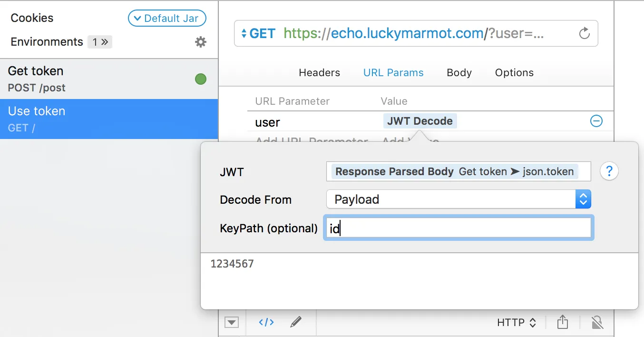
Task: Switch to the Headers tab
Action: (x=319, y=73)
